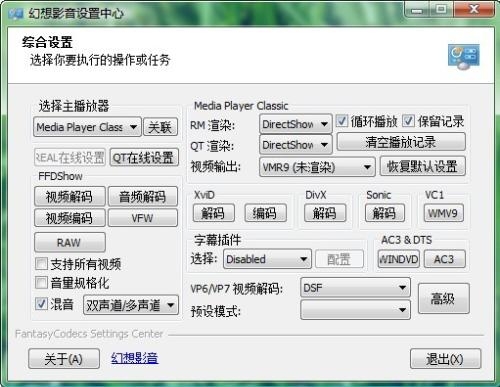
Task: Click the settings icon in the header area
Action: click(x=463, y=57)
